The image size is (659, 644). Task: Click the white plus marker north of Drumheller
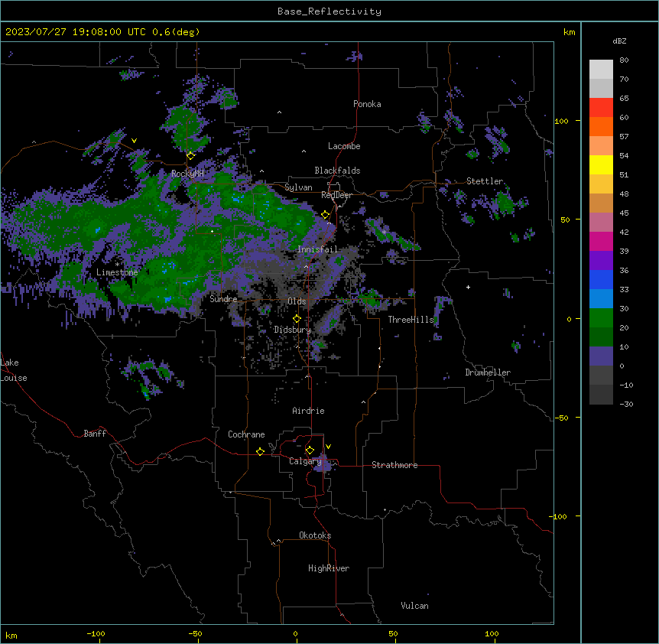(x=468, y=287)
